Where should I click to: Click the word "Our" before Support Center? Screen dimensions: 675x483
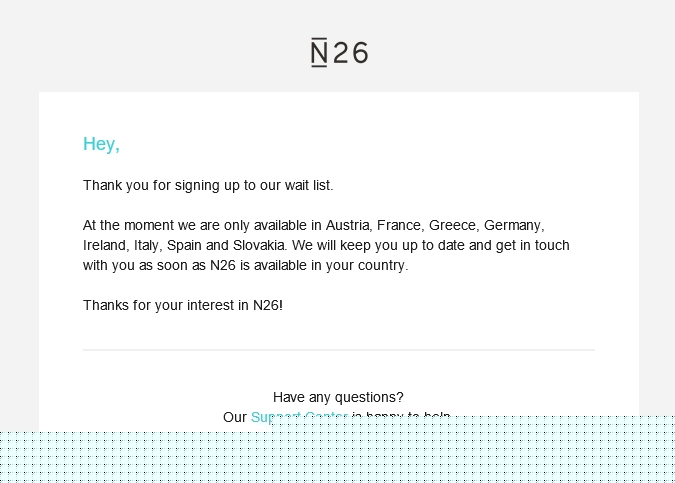[x=235, y=417]
